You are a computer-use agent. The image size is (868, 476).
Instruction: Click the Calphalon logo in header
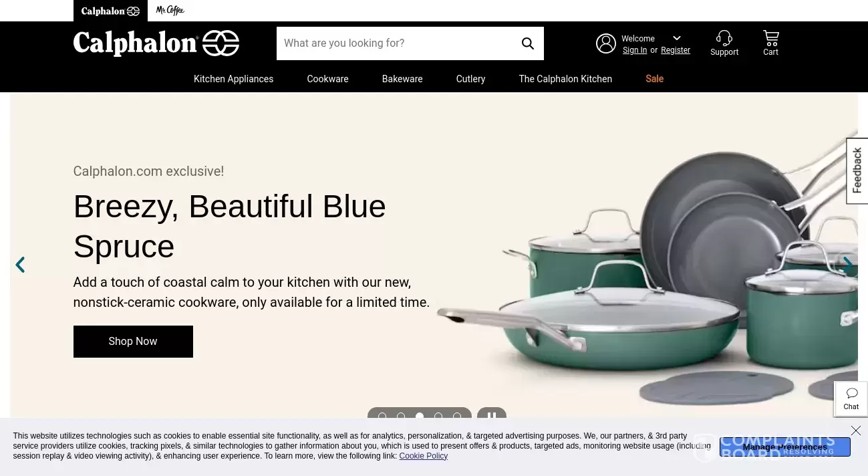pyautogui.click(x=156, y=43)
